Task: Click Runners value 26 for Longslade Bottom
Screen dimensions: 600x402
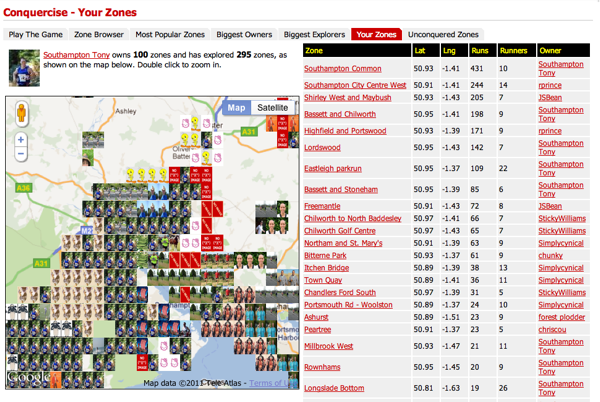Action: pyautogui.click(x=503, y=388)
